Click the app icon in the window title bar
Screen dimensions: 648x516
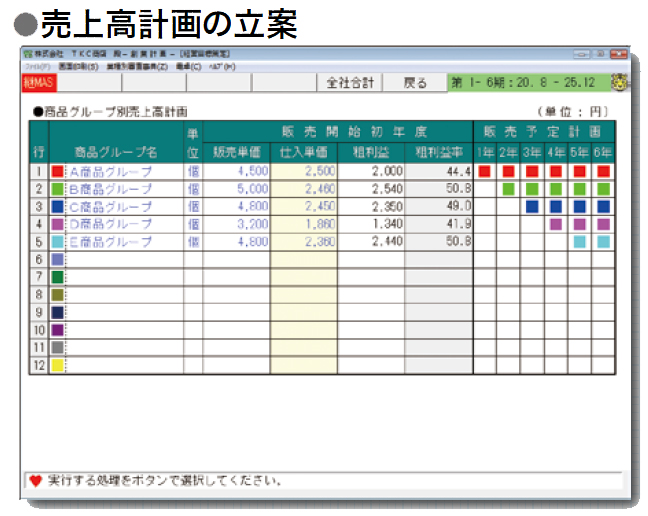tap(28, 54)
